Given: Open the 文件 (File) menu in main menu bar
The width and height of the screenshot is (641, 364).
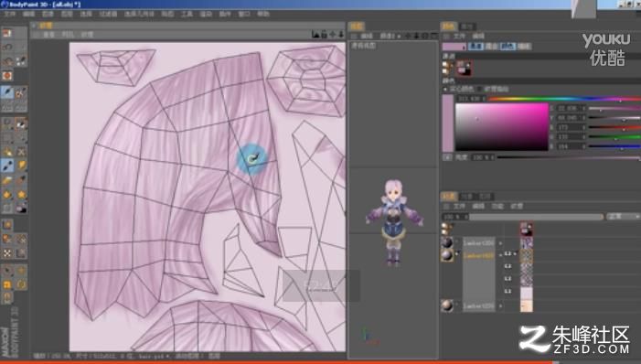Looking at the screenshot, I should 9,14.
